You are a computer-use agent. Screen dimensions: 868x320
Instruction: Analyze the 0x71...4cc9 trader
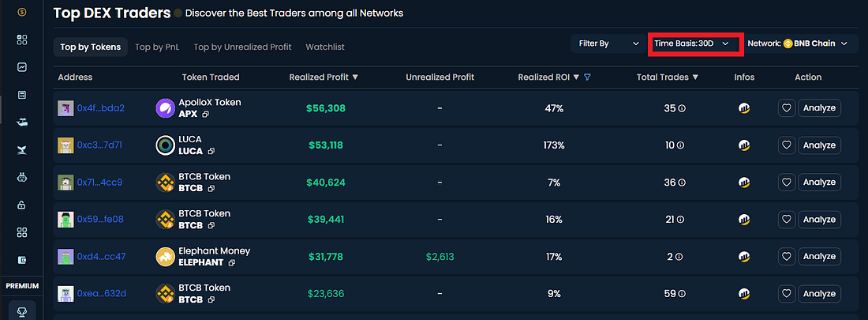point(819,182)
